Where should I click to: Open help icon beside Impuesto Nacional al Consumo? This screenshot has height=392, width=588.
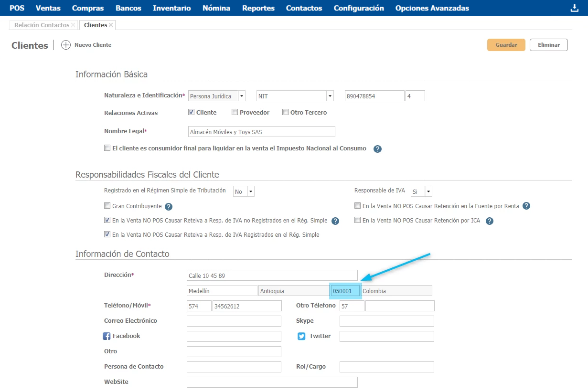click(377, 149)
